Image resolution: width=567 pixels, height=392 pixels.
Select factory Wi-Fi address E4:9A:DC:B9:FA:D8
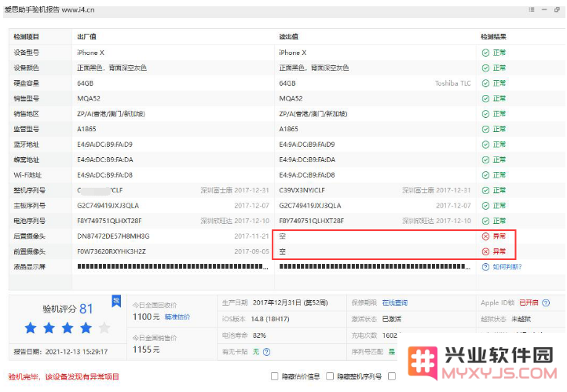point(105,175)
